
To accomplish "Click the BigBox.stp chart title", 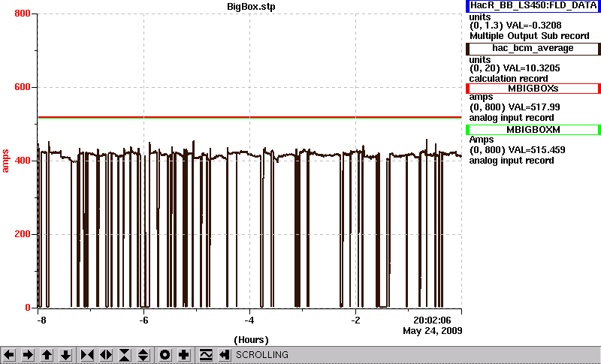I will (x=251, y=7).
